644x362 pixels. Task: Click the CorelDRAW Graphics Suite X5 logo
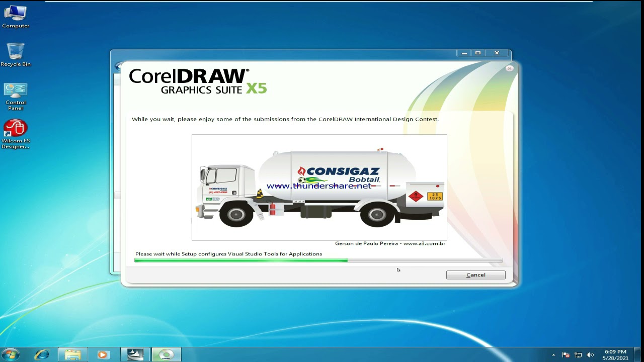click(x=198, y=81)
